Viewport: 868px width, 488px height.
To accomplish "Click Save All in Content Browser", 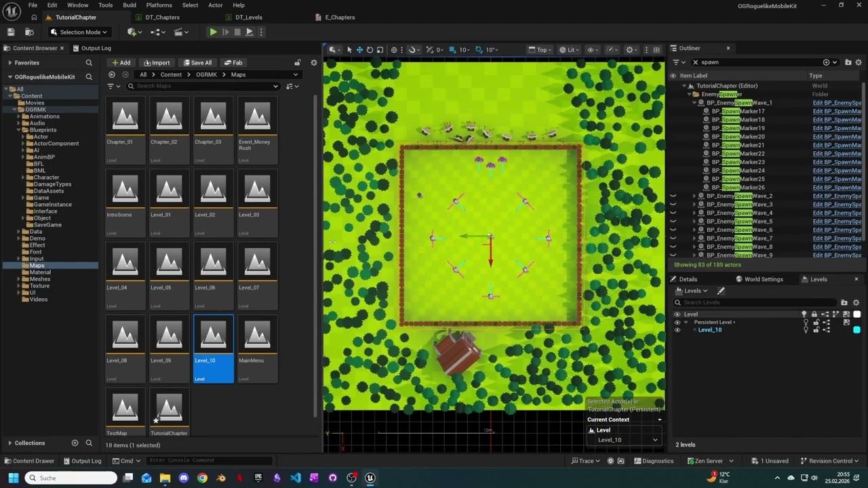I will coord(196,62).
